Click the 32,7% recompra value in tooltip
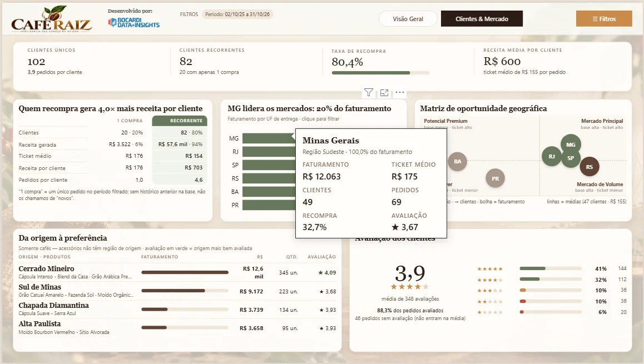644x364 pixels. 315,227
